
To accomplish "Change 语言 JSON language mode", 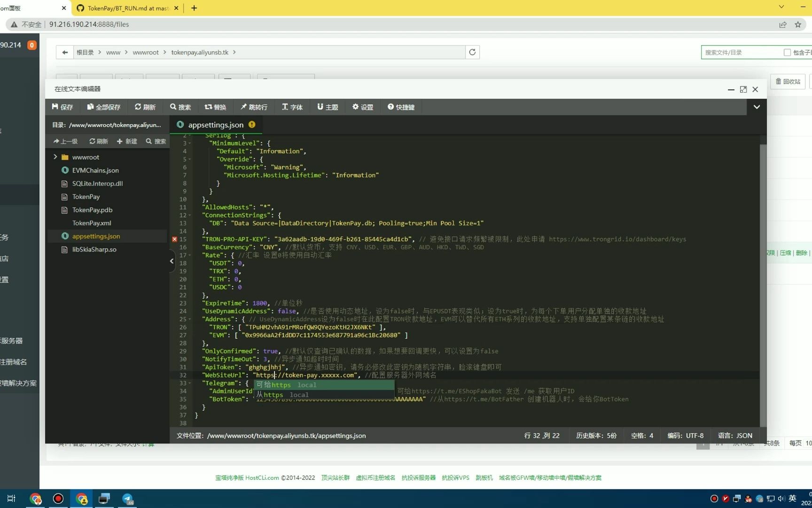I will click(735, 436).
